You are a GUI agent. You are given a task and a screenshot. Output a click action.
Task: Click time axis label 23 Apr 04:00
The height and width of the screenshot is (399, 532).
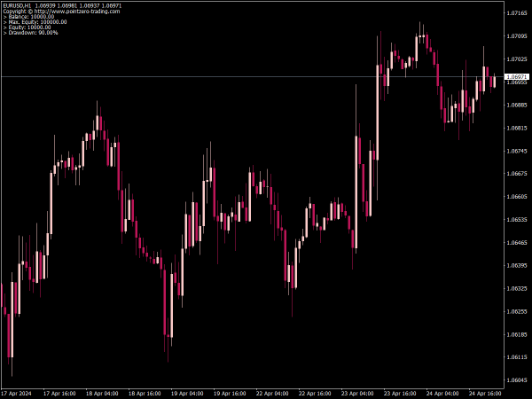[357, 394]
